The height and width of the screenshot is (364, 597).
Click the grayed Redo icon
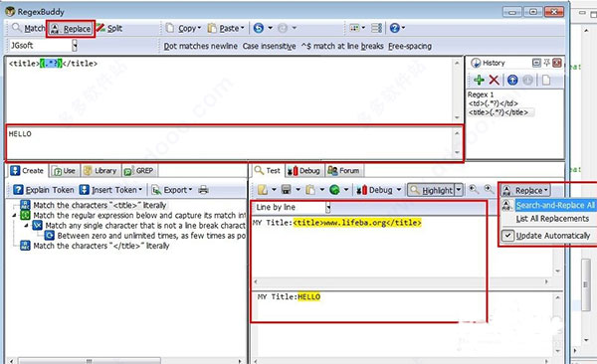click(283, 28)
